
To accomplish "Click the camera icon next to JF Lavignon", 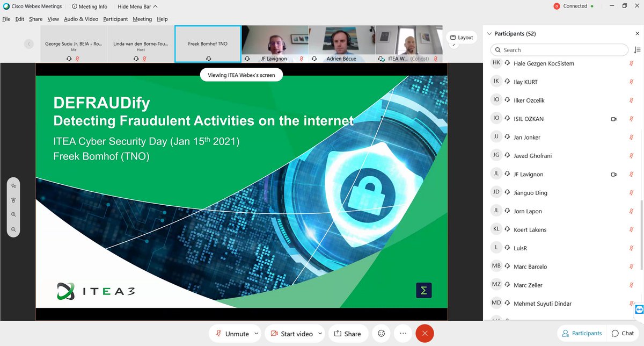I will pyautogui.click(x=613, y=175).
